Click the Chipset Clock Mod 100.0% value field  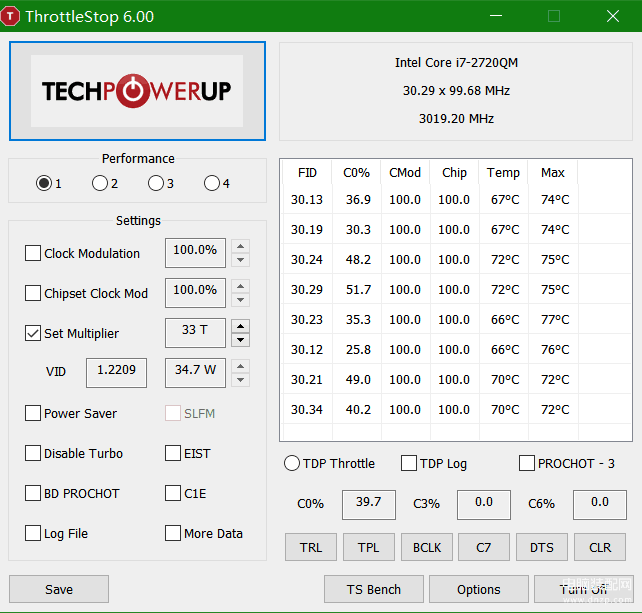pyautogui.click(x=195, y=293)
